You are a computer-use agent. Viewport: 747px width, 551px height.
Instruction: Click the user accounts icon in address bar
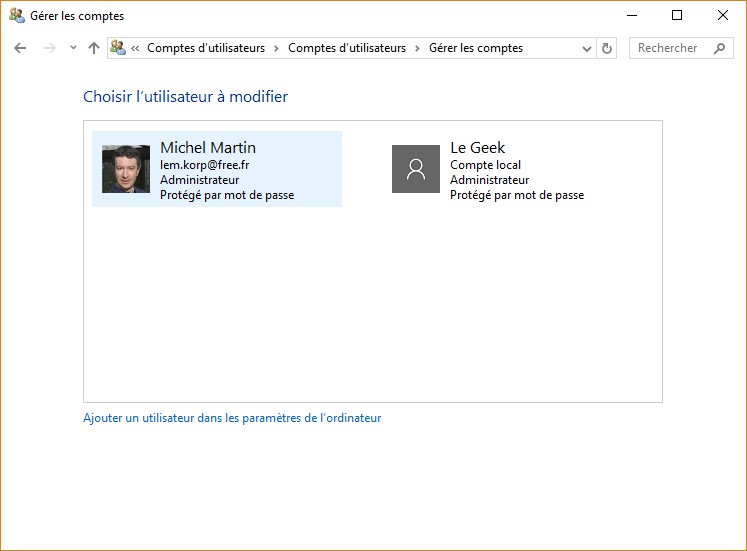[x=118, y=48]
